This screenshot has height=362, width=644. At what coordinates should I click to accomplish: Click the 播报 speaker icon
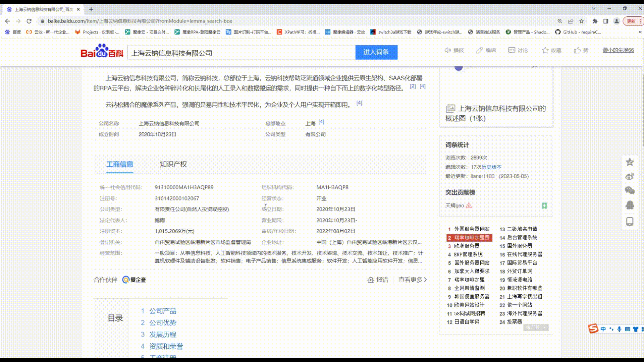coord(447,50)
